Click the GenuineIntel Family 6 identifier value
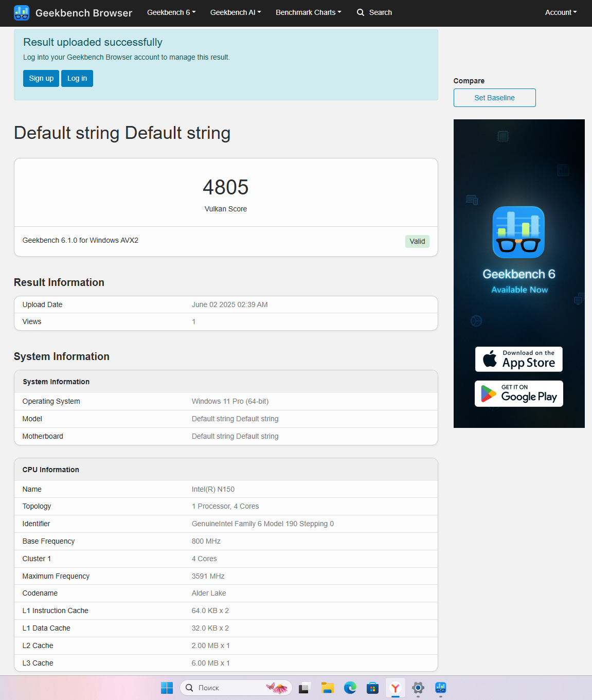 [263, 524]
